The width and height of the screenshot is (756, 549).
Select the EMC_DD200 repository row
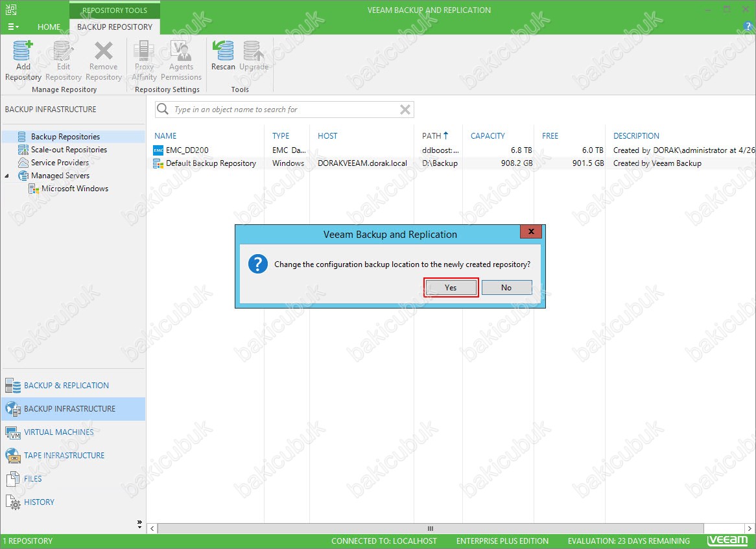pyautogui.click(x=453, y=150)
